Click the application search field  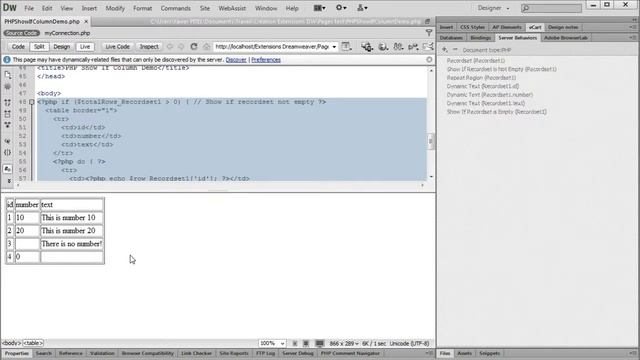551,8
